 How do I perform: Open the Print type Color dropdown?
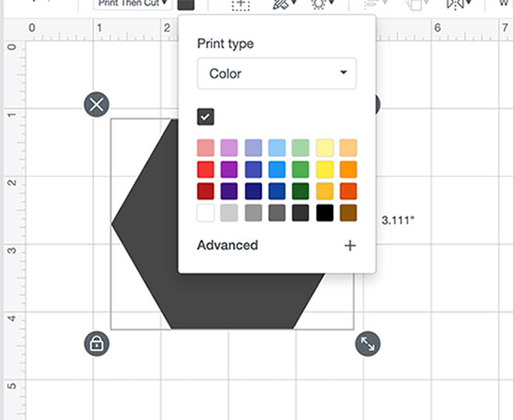tap(276, 73)
